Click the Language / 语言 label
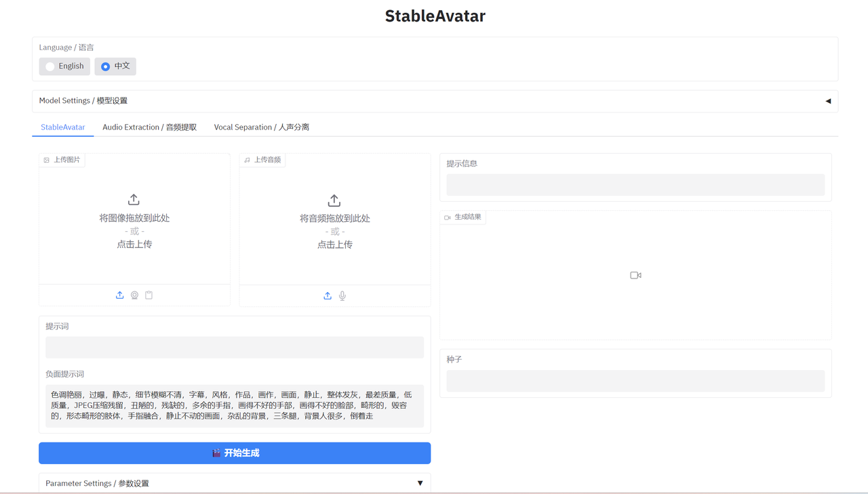The image size is (868, 494). click(66, 47)
